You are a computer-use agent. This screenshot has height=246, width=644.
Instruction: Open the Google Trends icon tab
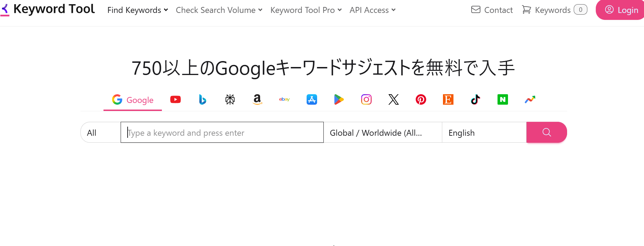tap(530, 100)
